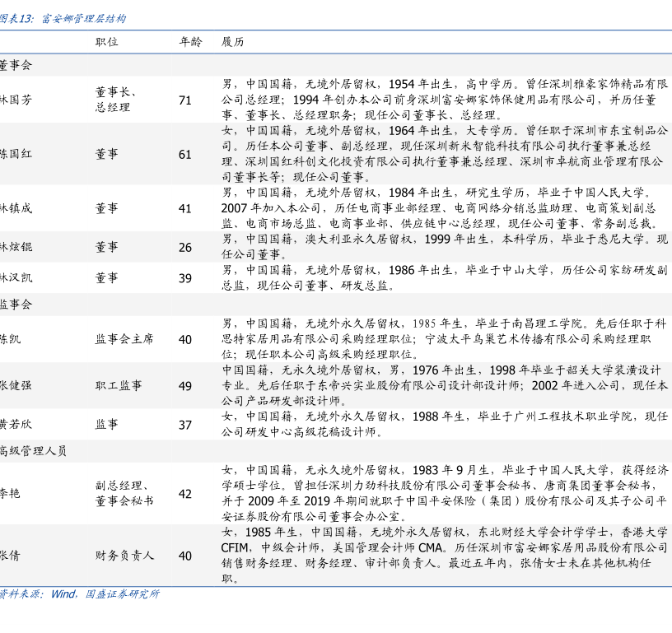Click the age 71 cell
Viewport: 672px width, 633px height.
[x=184, y=100]
